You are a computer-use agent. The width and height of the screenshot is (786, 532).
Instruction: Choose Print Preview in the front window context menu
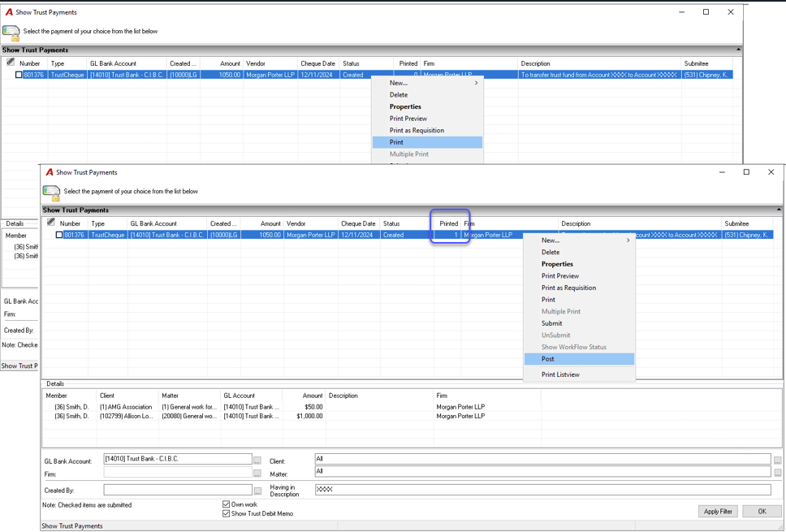click(579, 276)
